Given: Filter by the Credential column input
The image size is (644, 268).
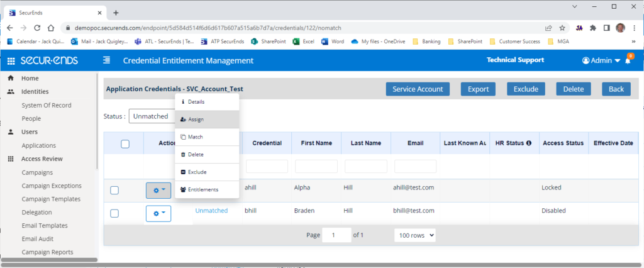Looking at the screenshot, I should pos(267,166).
